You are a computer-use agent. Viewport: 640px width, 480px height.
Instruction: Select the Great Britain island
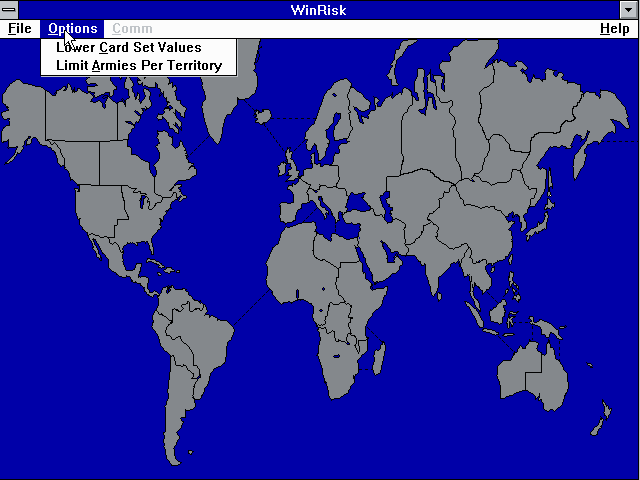[291, 160]
